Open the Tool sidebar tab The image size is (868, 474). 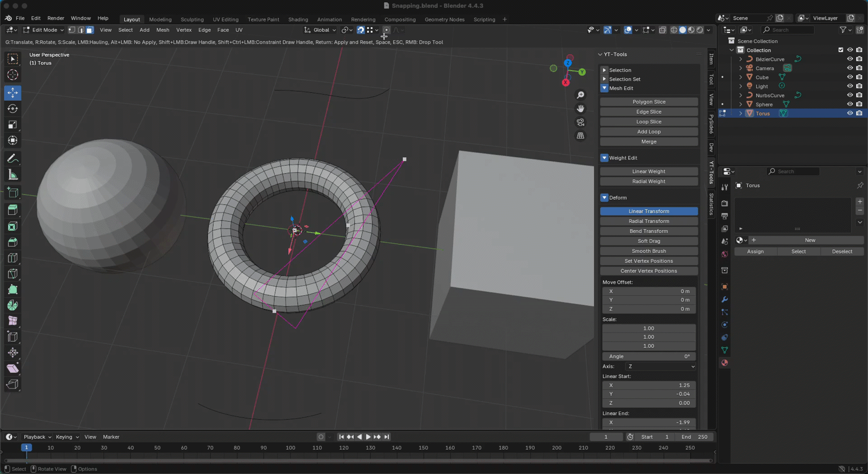711,79
